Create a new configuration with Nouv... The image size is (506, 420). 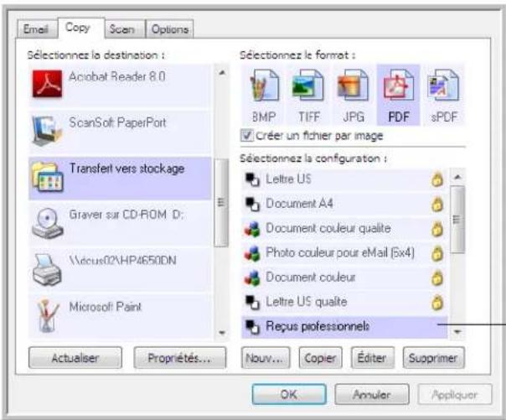(266, 358)
